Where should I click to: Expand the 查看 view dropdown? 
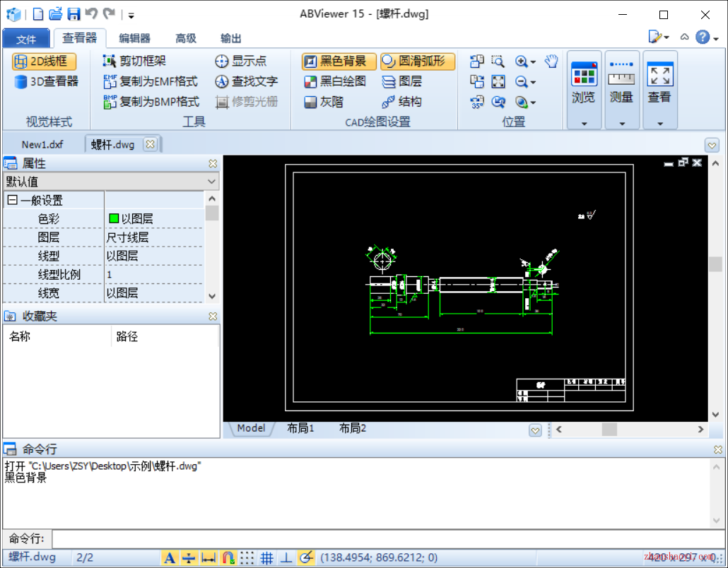(x=660, y=124)
